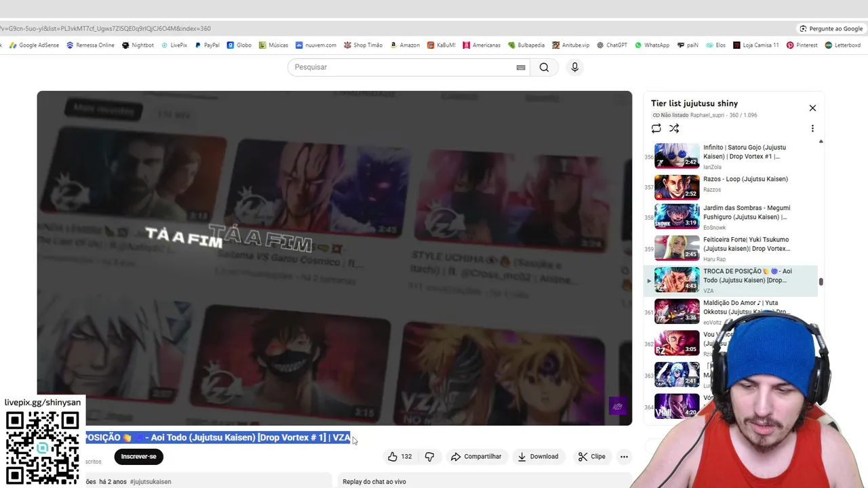
Task: Open Anitube.vip bookmark
Action: (x=571, y=45)
